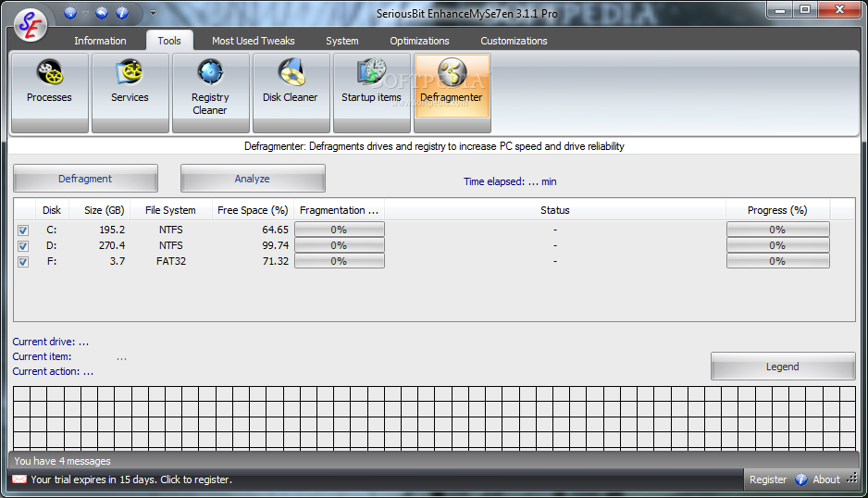Select the C: drive letter
868x498 pixels.
(52, 230)
